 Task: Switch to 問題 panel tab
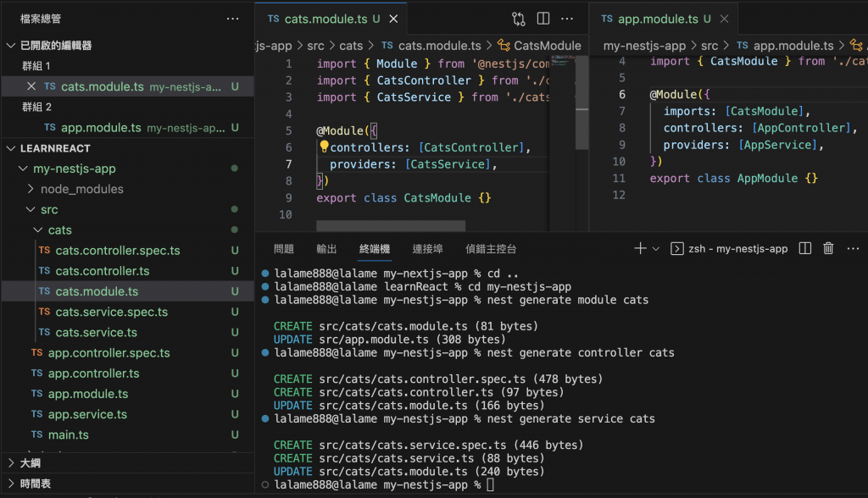click(284, 249)
